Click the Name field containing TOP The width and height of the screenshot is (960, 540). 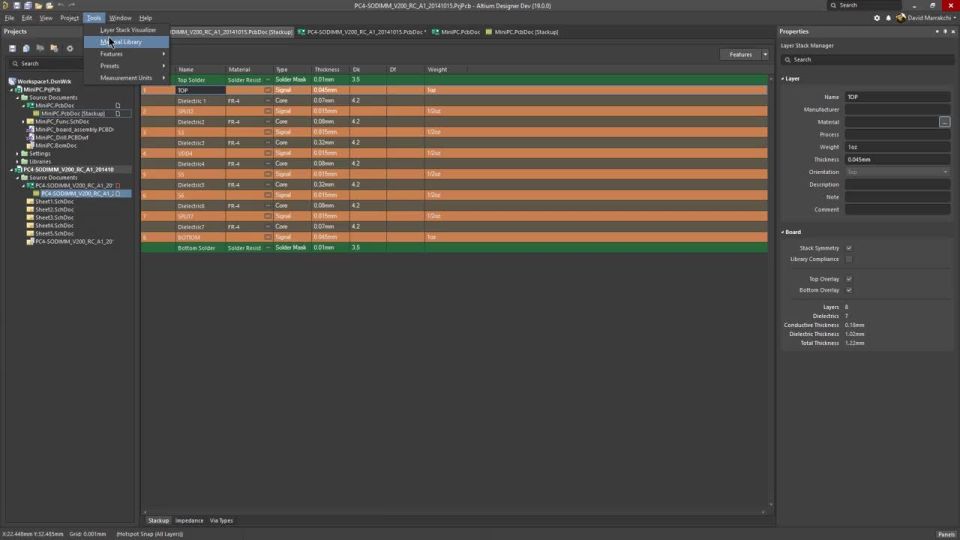[x=898, y=97]
